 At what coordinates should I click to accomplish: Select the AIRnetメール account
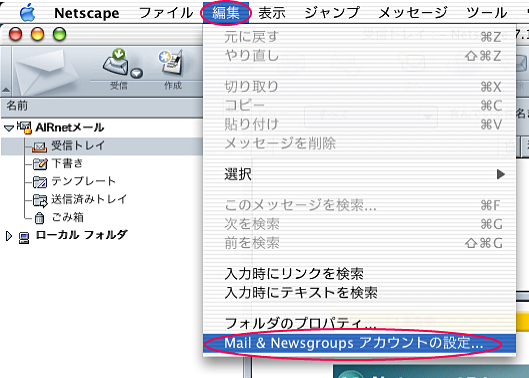(69, 128)
